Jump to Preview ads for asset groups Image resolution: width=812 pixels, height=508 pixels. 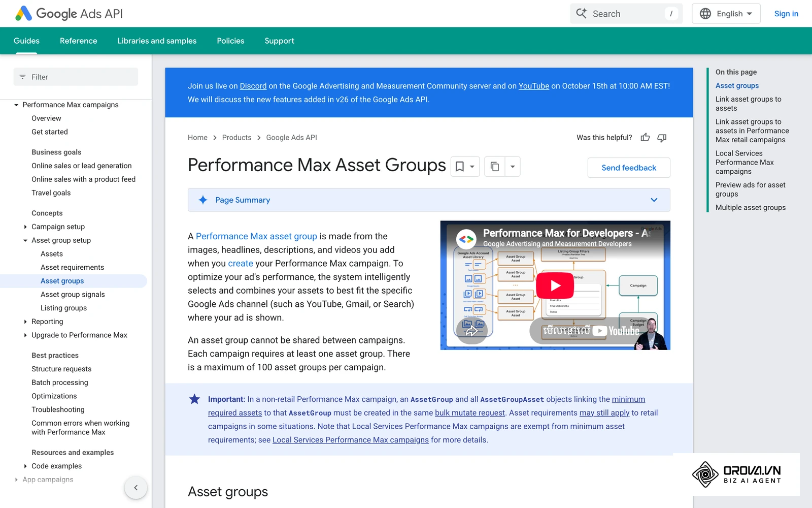tap(751, 189)
